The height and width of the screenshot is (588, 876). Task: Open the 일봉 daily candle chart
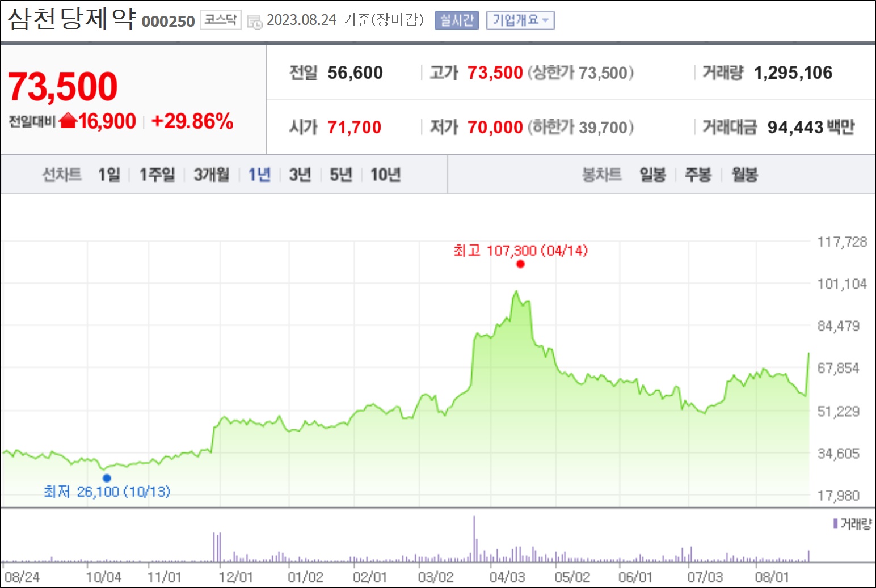click(652, 175)
